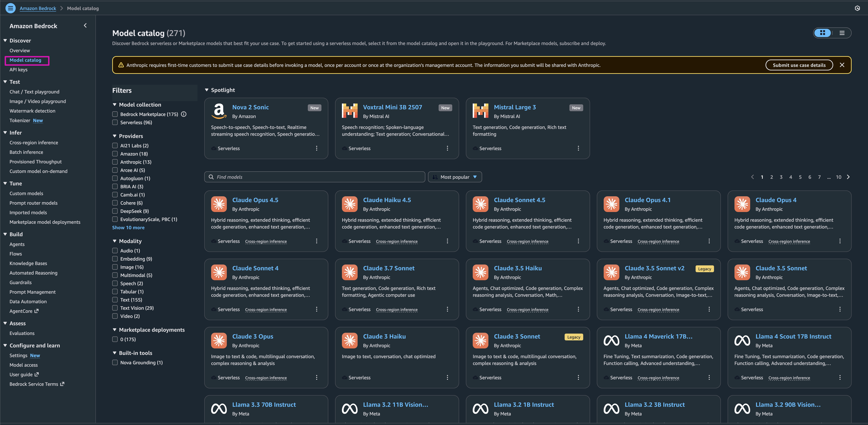Open Claude Opus 4.5 card kebab menu
The height and width of the screenshot is (425, 868).
point(316,241)
